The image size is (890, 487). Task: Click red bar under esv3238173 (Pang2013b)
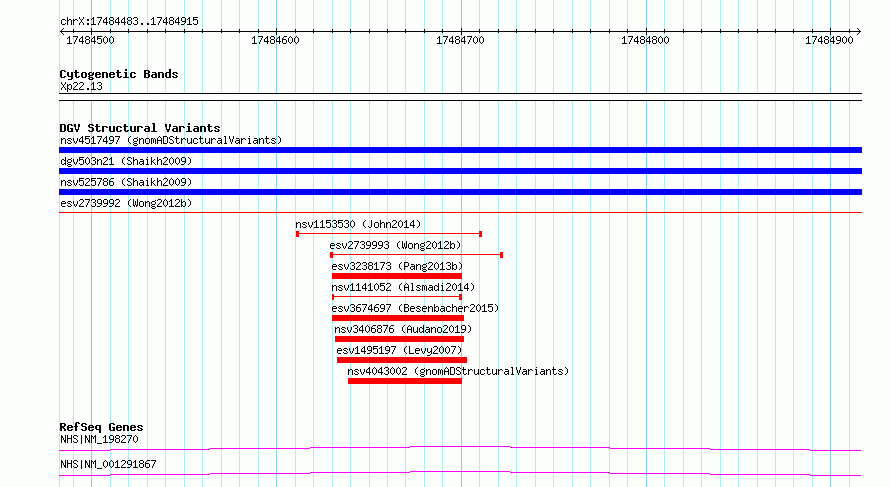pos(397,276)
